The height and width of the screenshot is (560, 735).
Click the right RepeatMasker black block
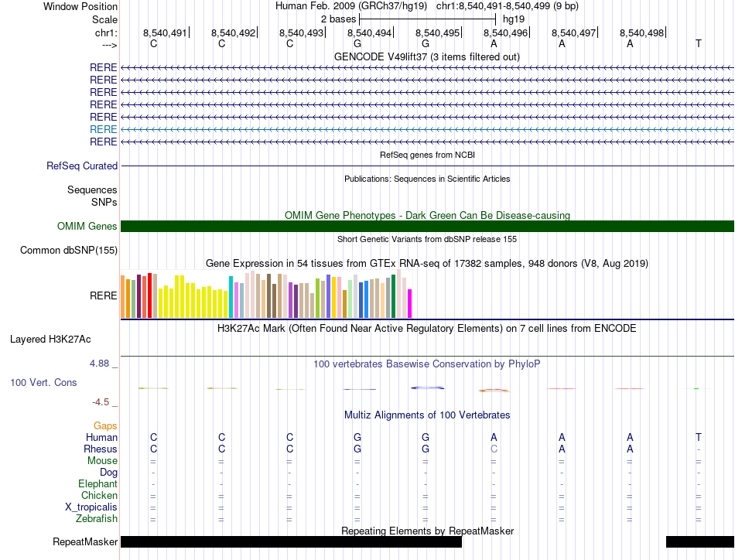[x=700, y=541]
